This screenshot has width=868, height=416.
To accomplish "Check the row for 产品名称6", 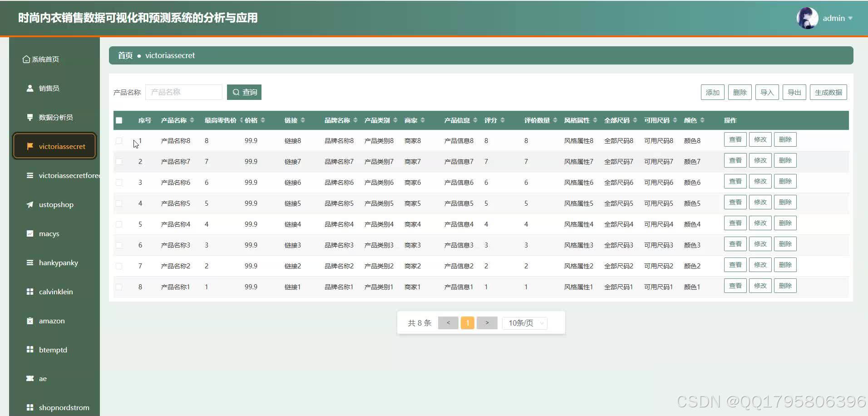I will [x=119, y=183].
